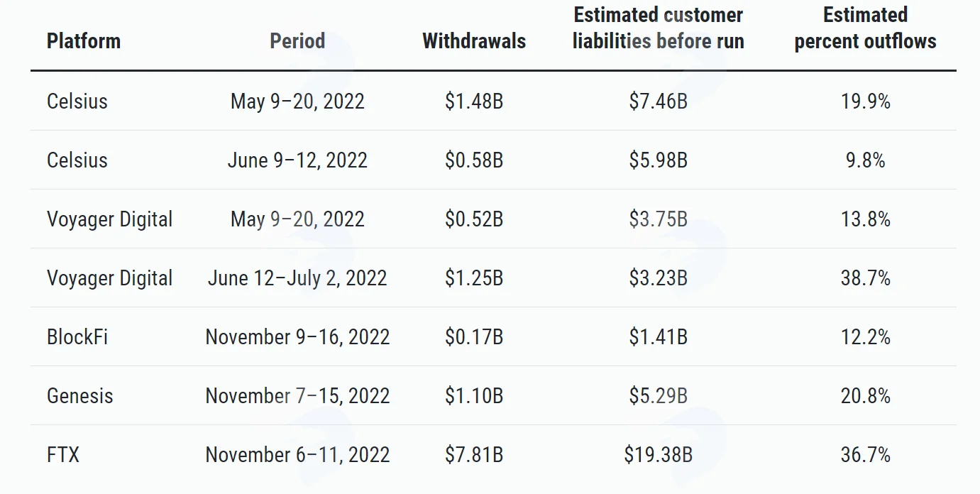The image size is (980, 494).
Task: Select the $19.38B liabilities cell
Action: (659, 454)
